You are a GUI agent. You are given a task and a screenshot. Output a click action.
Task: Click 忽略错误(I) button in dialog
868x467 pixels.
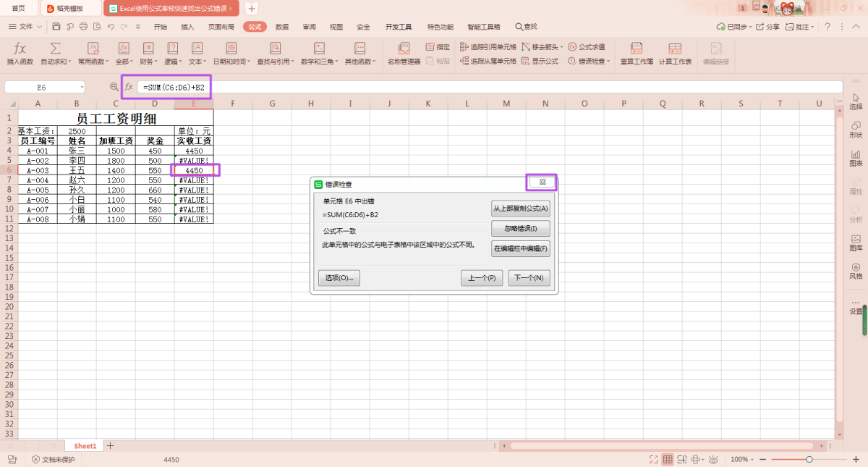tap(520, 229)
